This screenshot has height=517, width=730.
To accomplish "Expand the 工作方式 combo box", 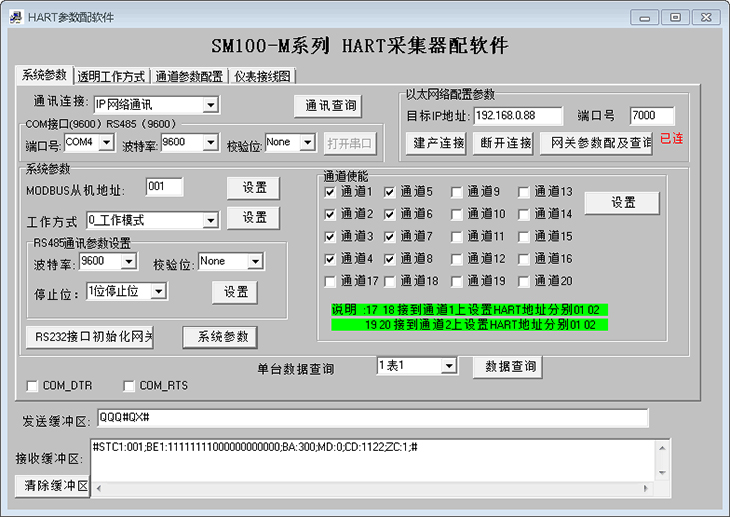I will click(x=210, y=220).
